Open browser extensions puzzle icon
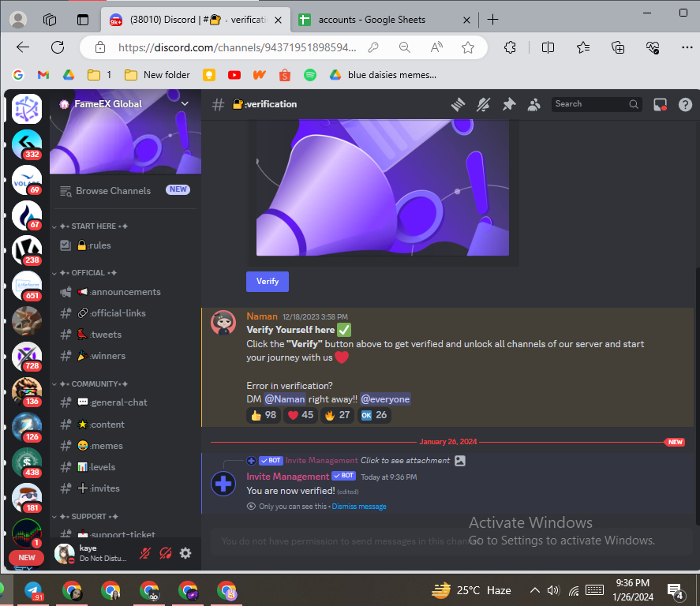The height and width of the screenshot is (606, 700). coord(510,47)
